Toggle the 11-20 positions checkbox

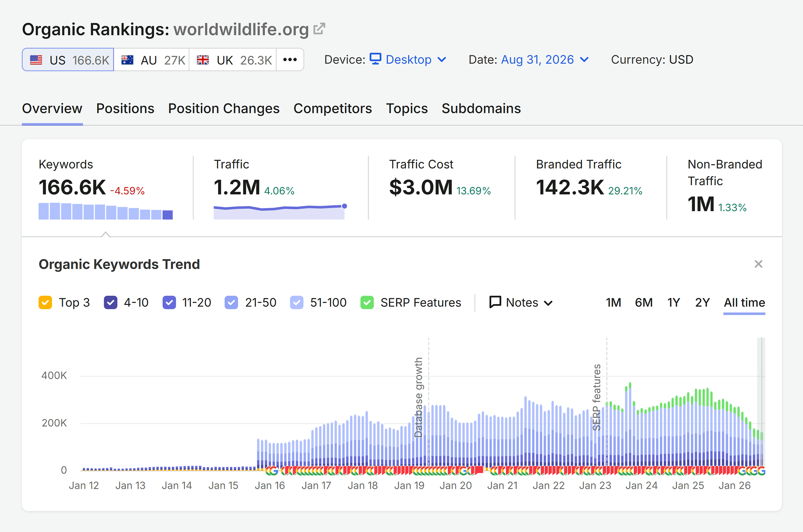pyautogui.click(x=169, y=302)
